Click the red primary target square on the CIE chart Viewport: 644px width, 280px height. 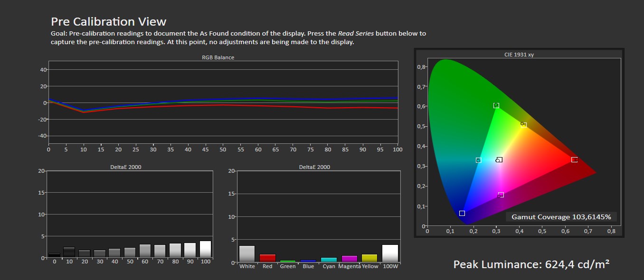(574, 159)
